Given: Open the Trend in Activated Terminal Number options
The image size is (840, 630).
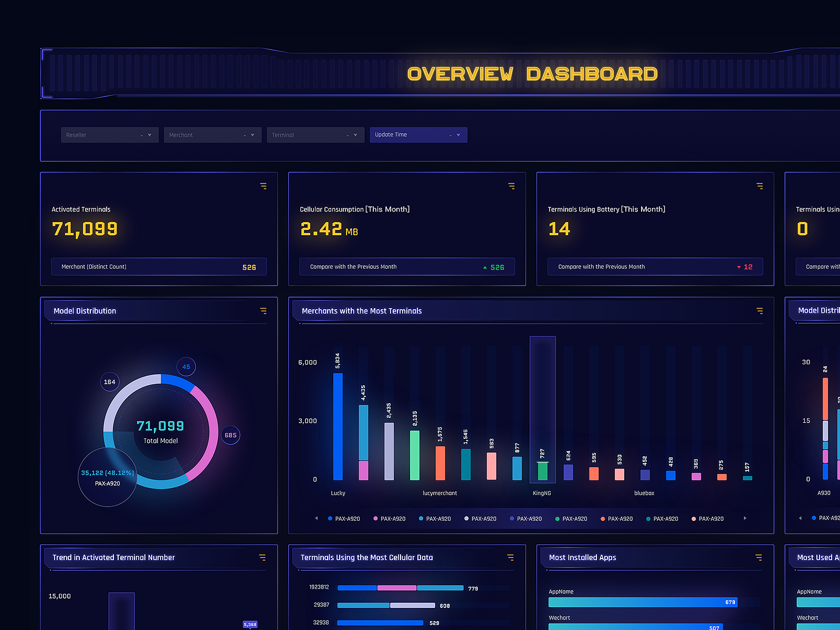Looking at the screenshot, I should coord(262,558).
